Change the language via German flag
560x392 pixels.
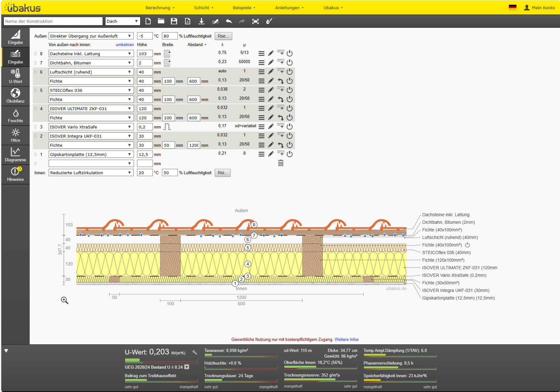[513, 7]
